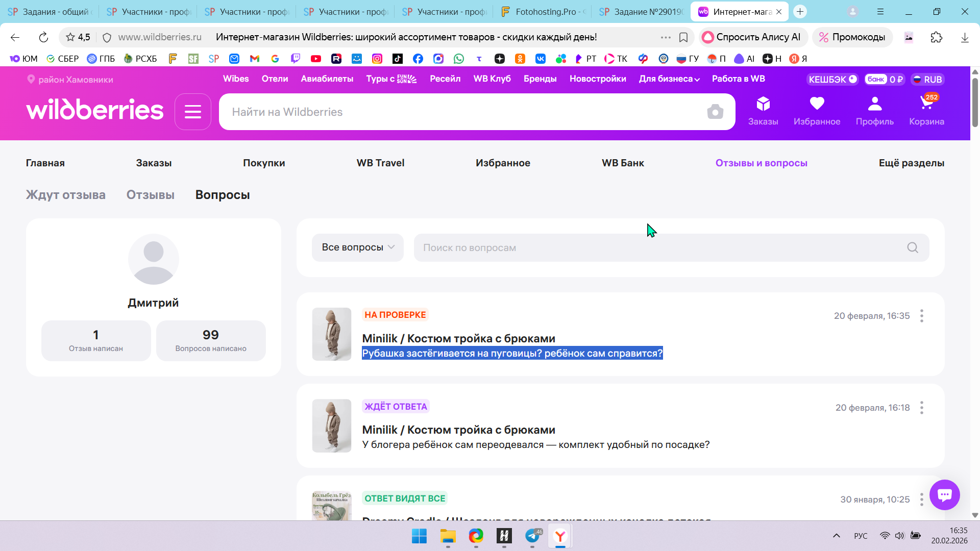The image size is (980, 551).
Task: Open the catalog hamburger menu button
Action: pos(193,112)
